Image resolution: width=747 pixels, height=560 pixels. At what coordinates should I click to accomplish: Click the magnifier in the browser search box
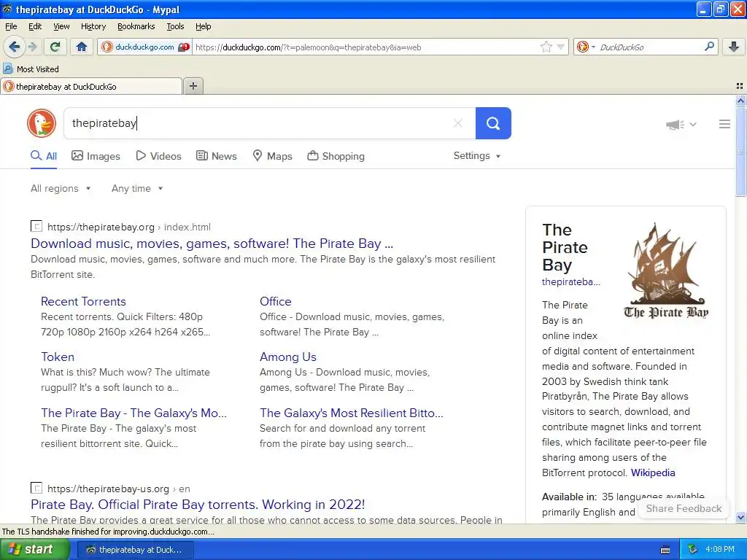(709, 47)
